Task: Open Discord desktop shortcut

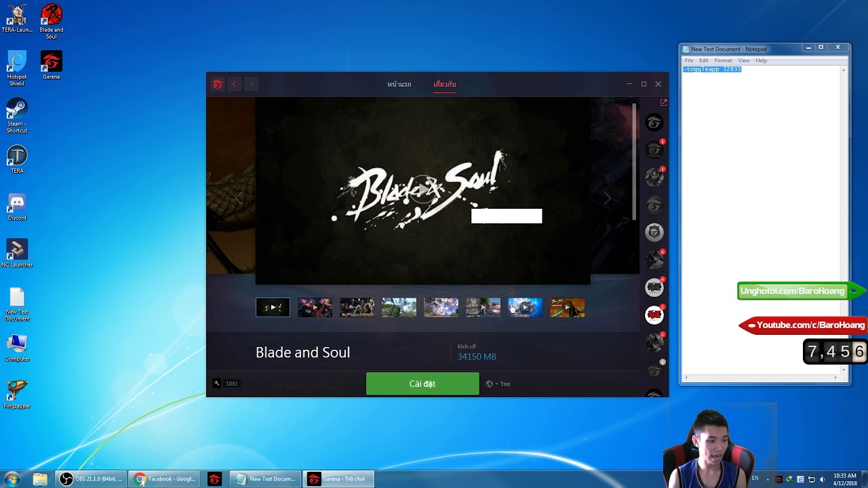Action: pos(17,206)
